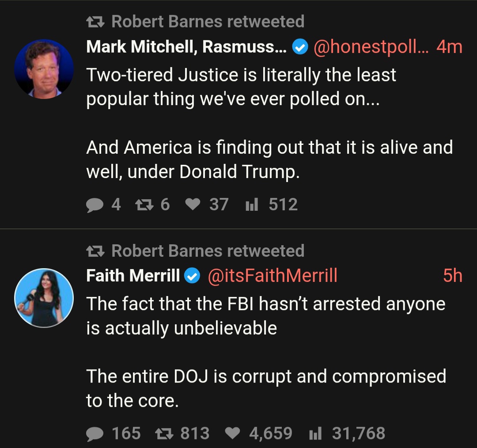Click top Robert Barnes retweeted label
The width and height of the screenshot is (477, 448).
pos(208,21)
